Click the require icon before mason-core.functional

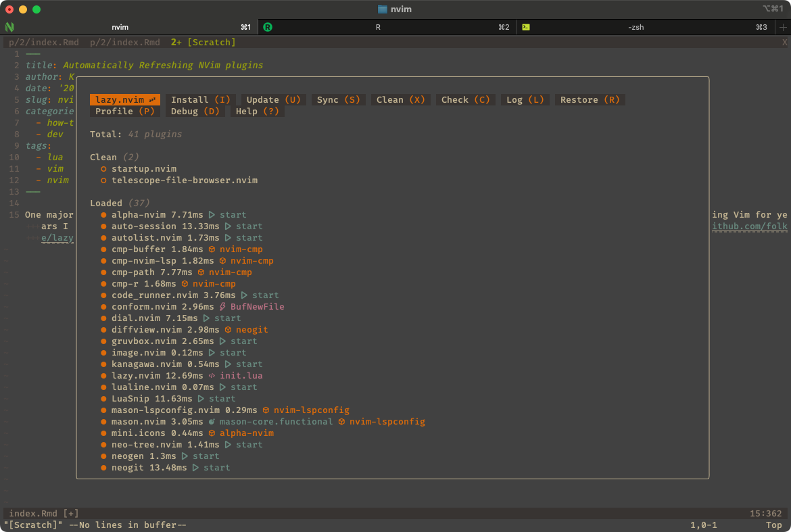click(212, 422)
